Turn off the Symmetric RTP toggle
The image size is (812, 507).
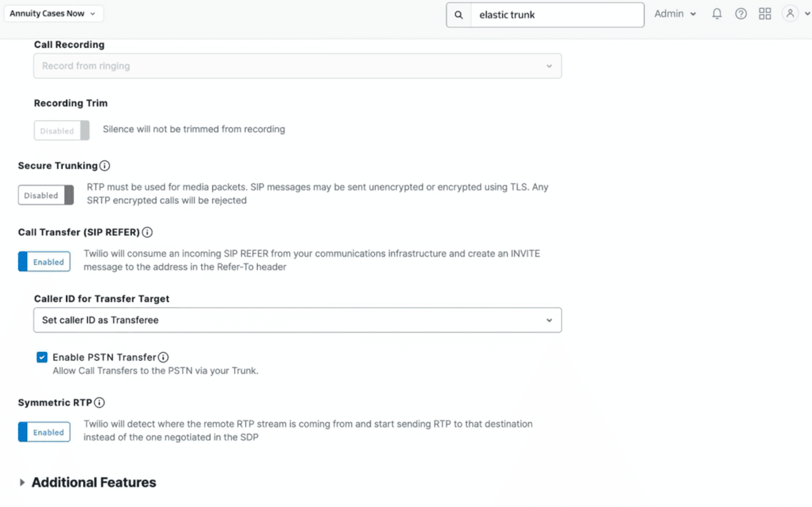point(44,432)
